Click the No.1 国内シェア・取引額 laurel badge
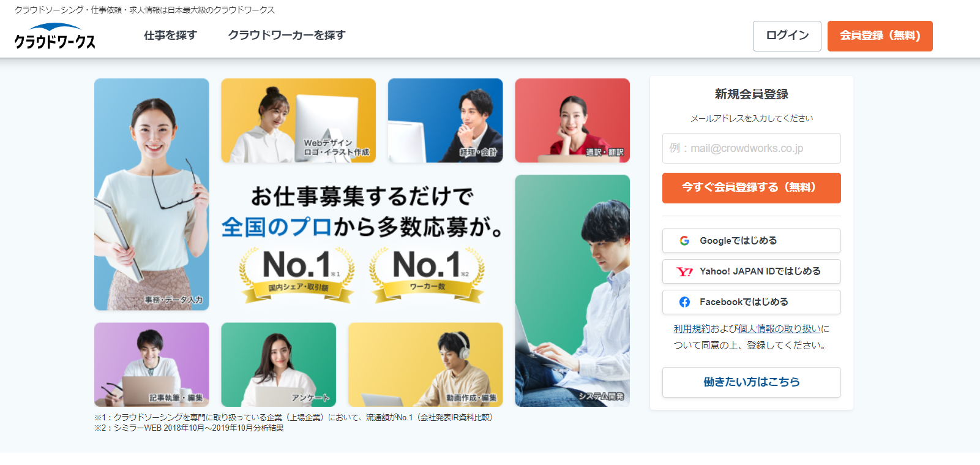 [x=297, y=274]
